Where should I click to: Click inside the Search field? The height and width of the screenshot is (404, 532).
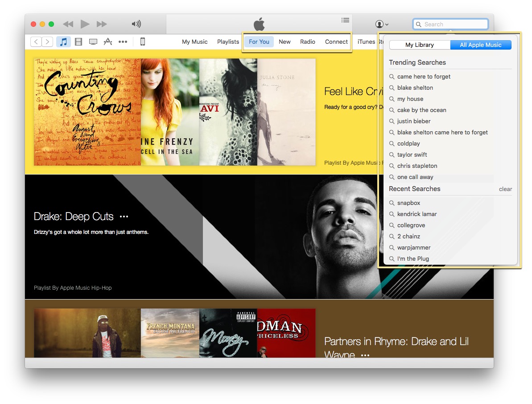point(450,24)
